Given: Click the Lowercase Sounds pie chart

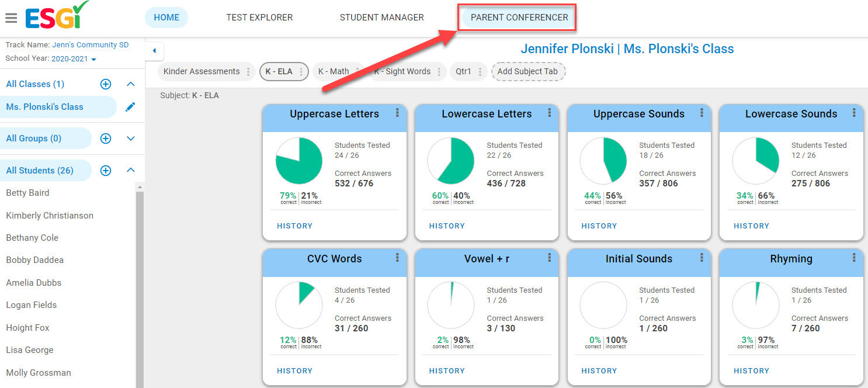Looking at the screenshot, I should (x=756, y=161).
